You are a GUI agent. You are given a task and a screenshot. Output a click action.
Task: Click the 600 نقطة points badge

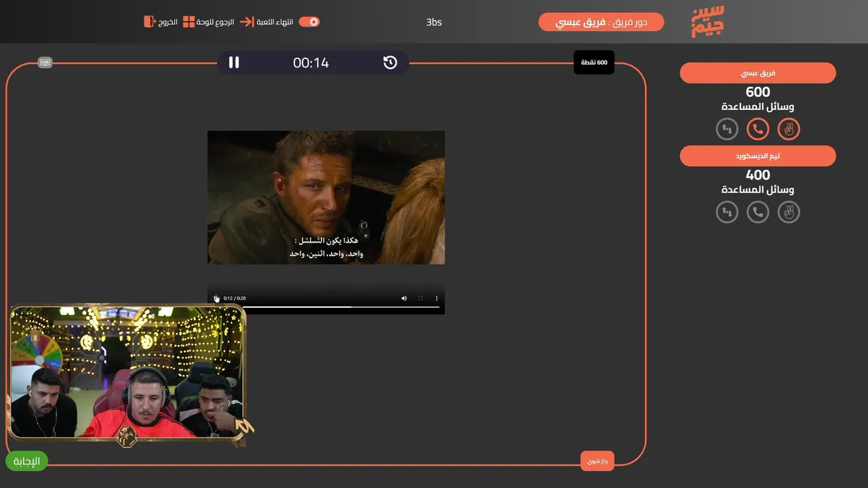click(594, 62)
